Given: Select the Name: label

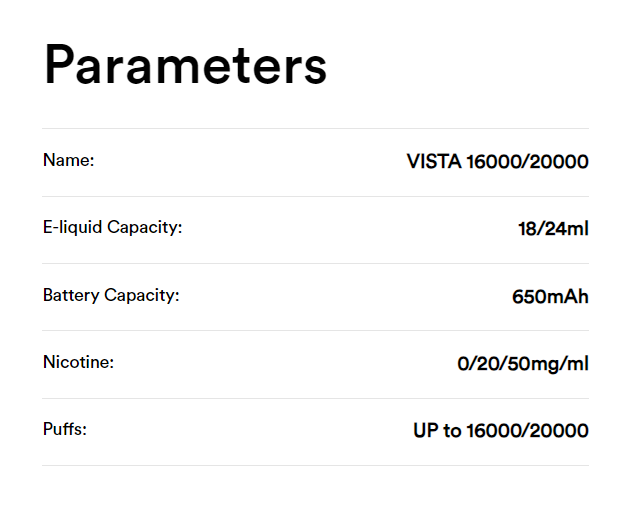Looking at the screenshot, I should (x=68, y=160).
